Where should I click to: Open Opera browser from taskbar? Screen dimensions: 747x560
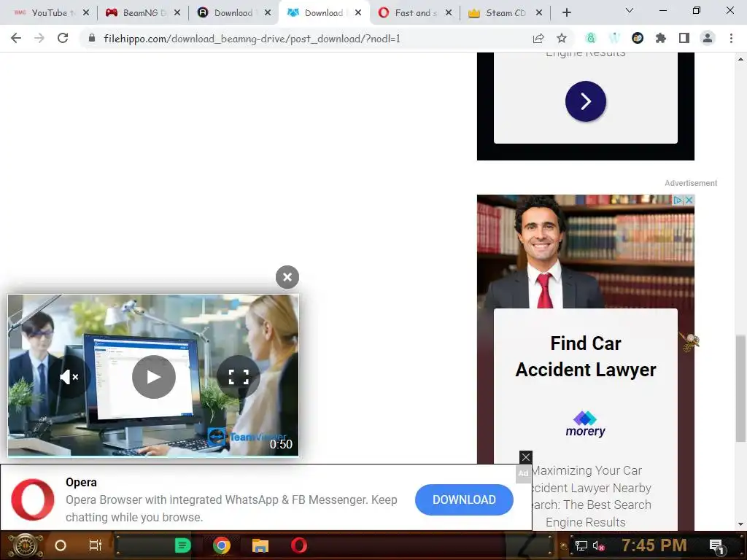point(299,545)
